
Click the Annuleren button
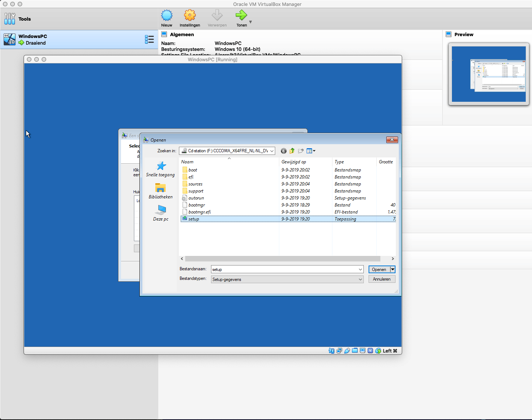coord(382,279)
